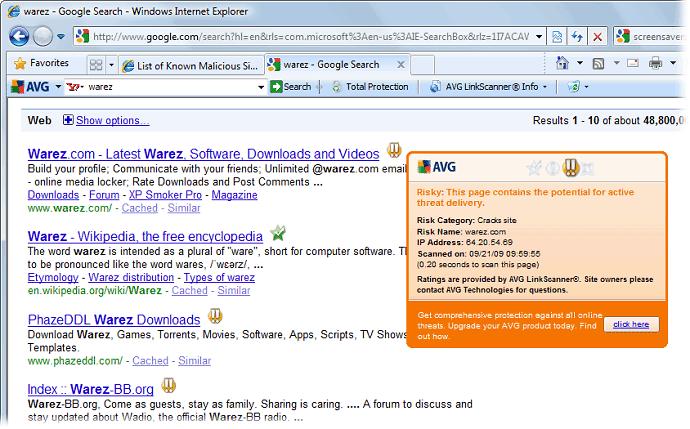Click the plus icon beside Show options
The width and height of the screenshot is (690, 429).
[68, 120]
